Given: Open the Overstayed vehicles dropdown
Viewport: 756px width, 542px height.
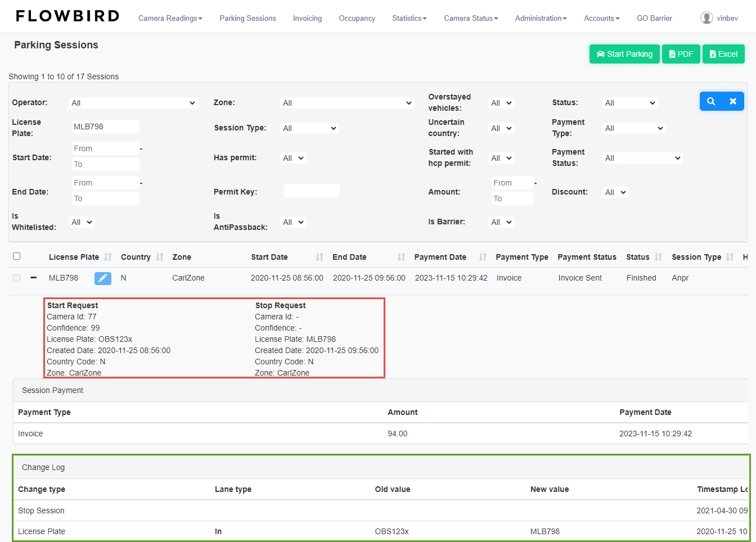Looking at the screenshot, I should pos(501,103).
